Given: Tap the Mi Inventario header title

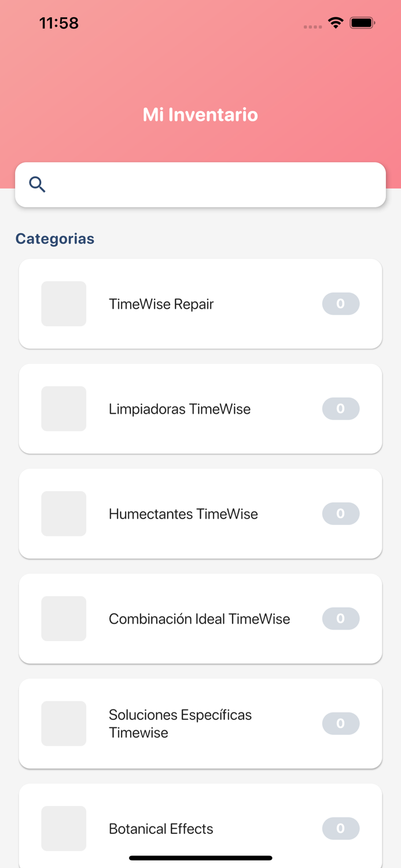Looking at the screenshot, I should point(200,115).
